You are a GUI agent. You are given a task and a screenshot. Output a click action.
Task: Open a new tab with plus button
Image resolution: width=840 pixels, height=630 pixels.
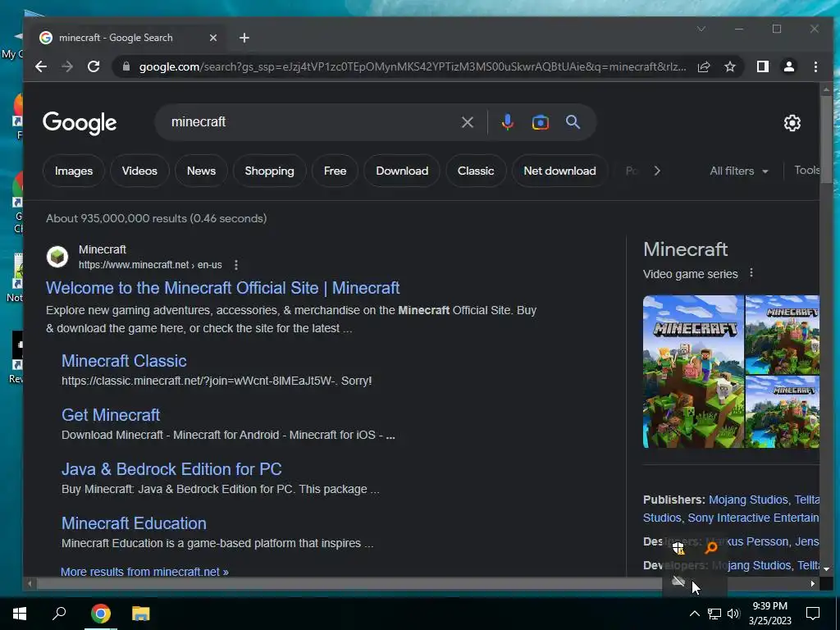point(244,38)
